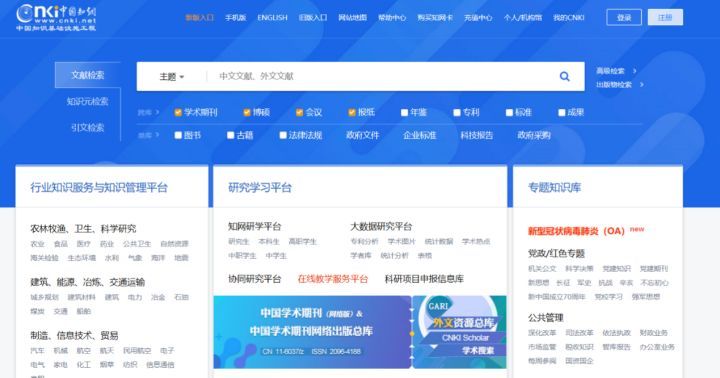
Task: Open 我的CNKI in top navigation
Action: click(x=568, y=17)
